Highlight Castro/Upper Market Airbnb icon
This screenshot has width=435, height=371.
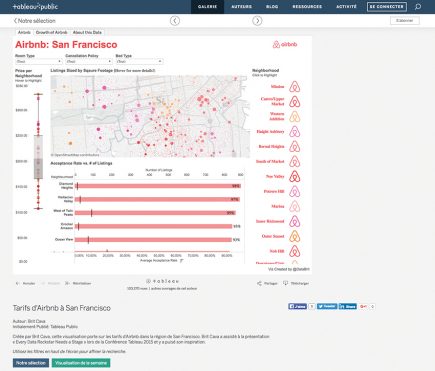coord(295,102)
